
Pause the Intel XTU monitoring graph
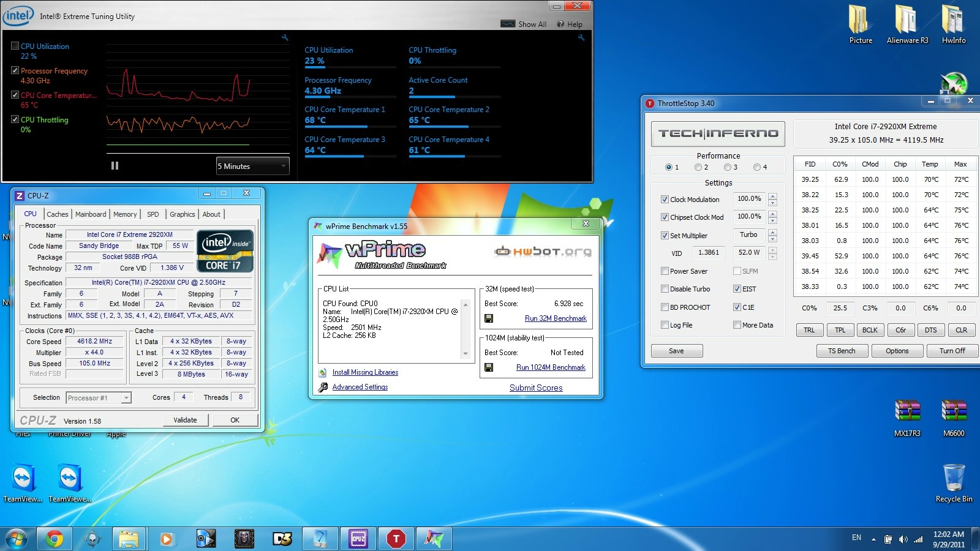click(115, 166)
